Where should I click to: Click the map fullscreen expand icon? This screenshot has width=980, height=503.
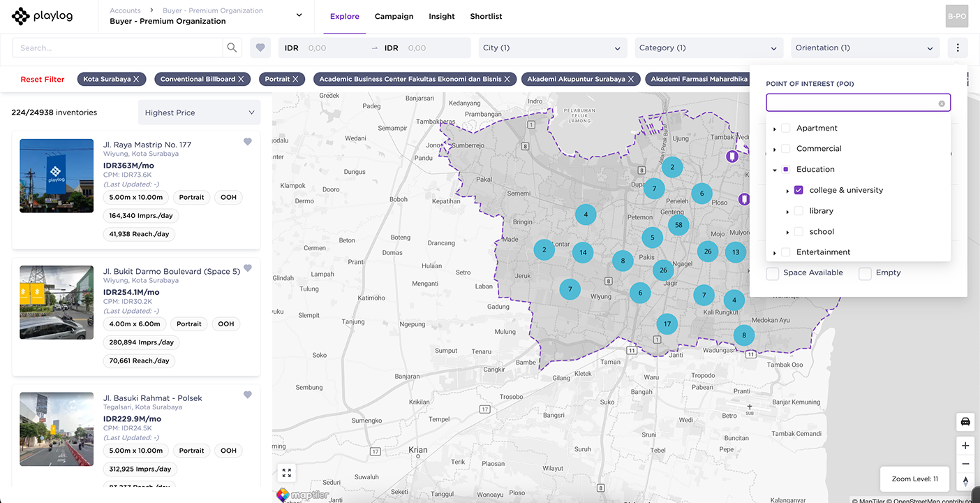click(x=286, y=473)
